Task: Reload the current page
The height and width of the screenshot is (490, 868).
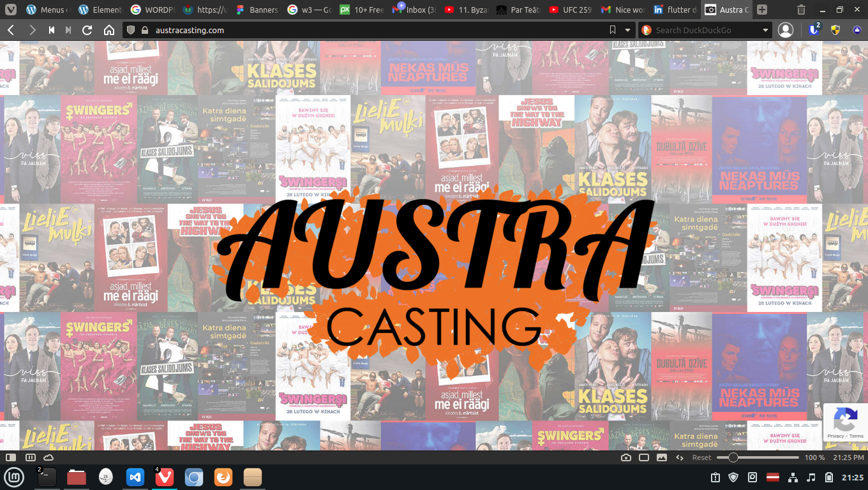Action: point(87,30)
